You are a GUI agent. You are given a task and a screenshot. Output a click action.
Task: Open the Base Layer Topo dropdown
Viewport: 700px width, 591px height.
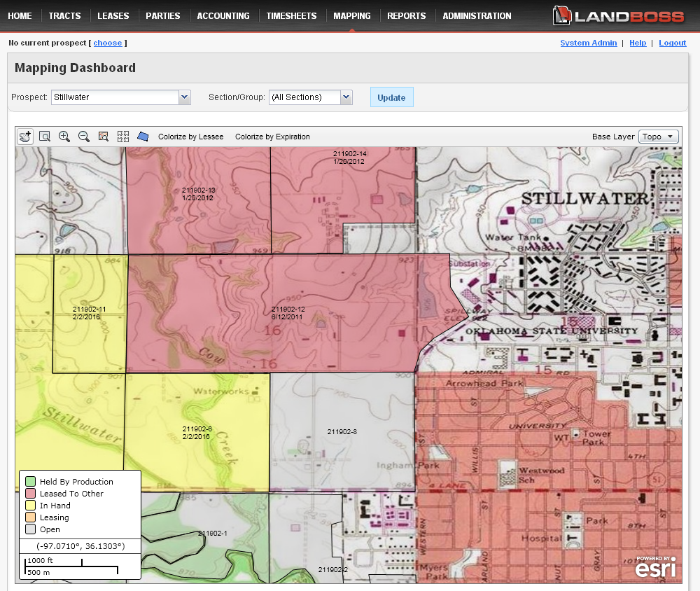[658, 137]
